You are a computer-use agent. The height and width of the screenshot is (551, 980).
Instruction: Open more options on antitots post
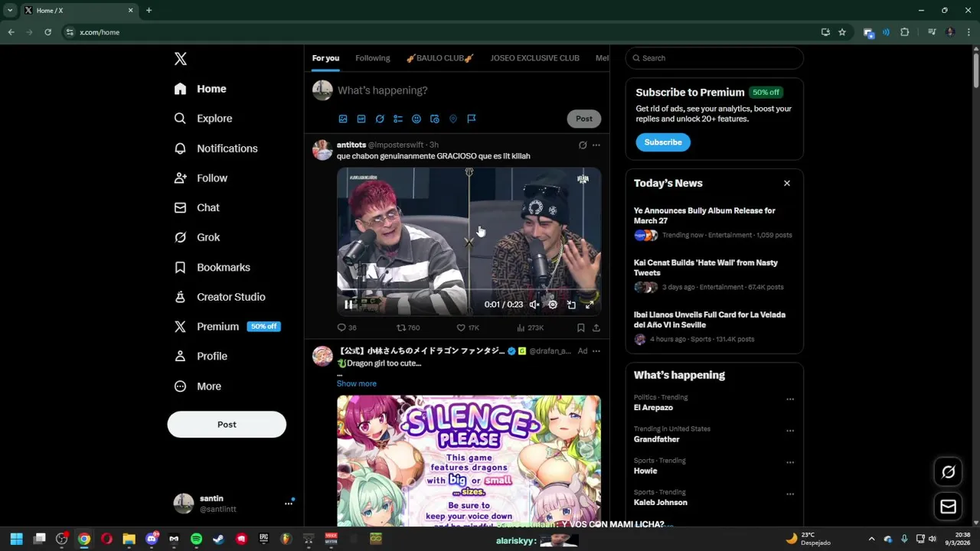[596, 145]
